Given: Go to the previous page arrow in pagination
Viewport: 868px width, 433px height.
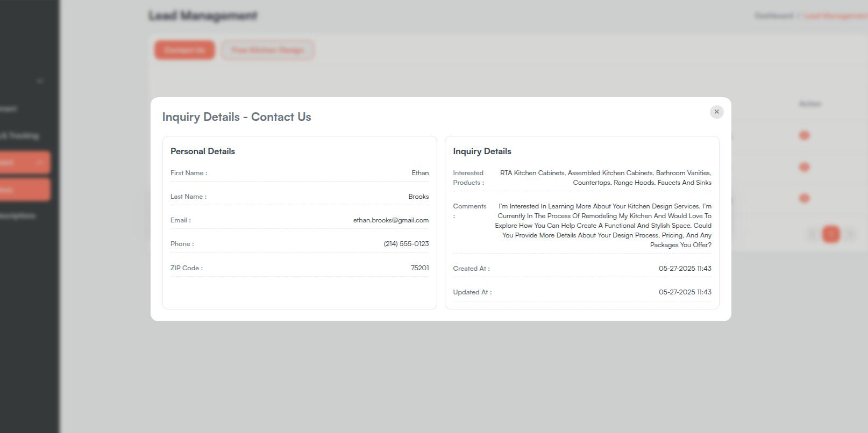Looking at the screenshot, I should (x=812, y=234).
